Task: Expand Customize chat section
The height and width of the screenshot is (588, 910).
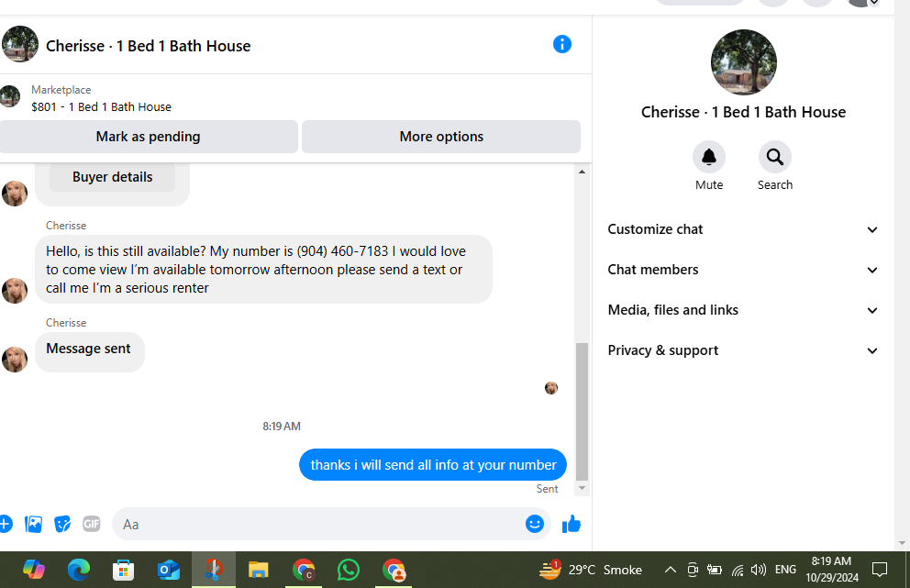Action: pyautogui.click(x=742, y=229)
